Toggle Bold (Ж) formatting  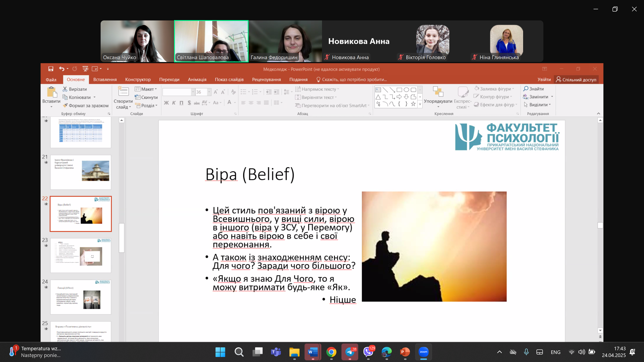(x=166, y=103)
